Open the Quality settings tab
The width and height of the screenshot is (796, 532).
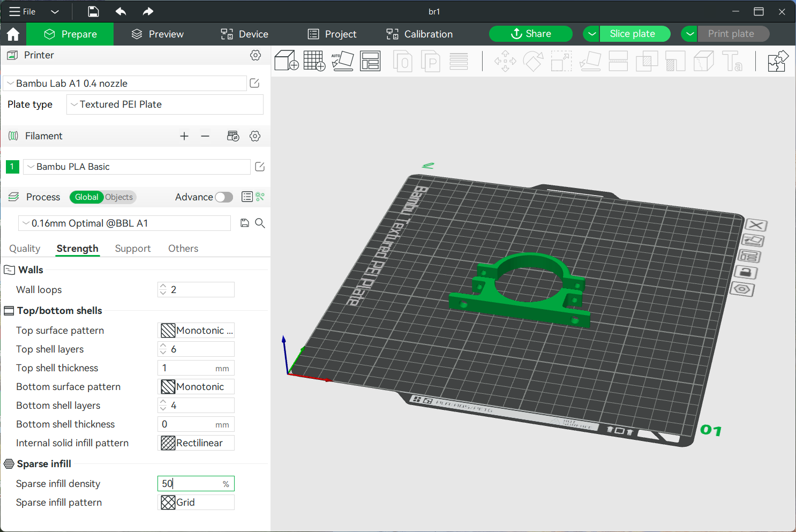pyautogui.click(x=25, y=249)
